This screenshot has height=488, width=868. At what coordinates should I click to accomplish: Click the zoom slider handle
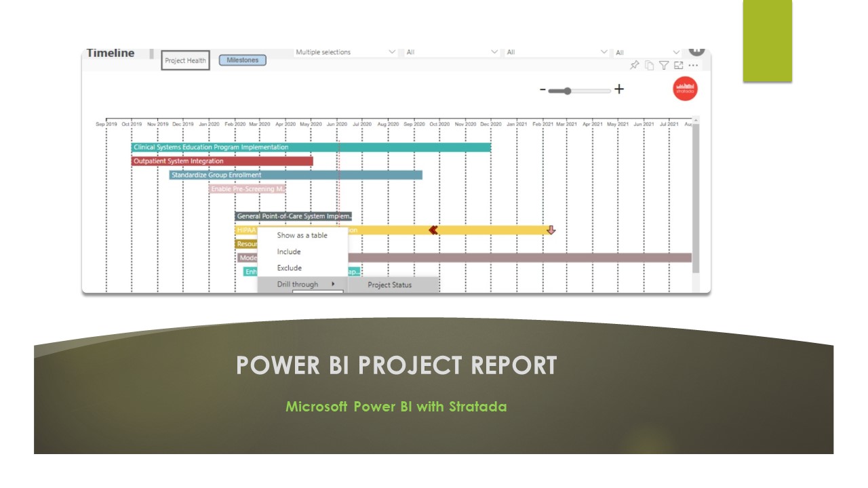pyautogui.click(x=567, y=90)
